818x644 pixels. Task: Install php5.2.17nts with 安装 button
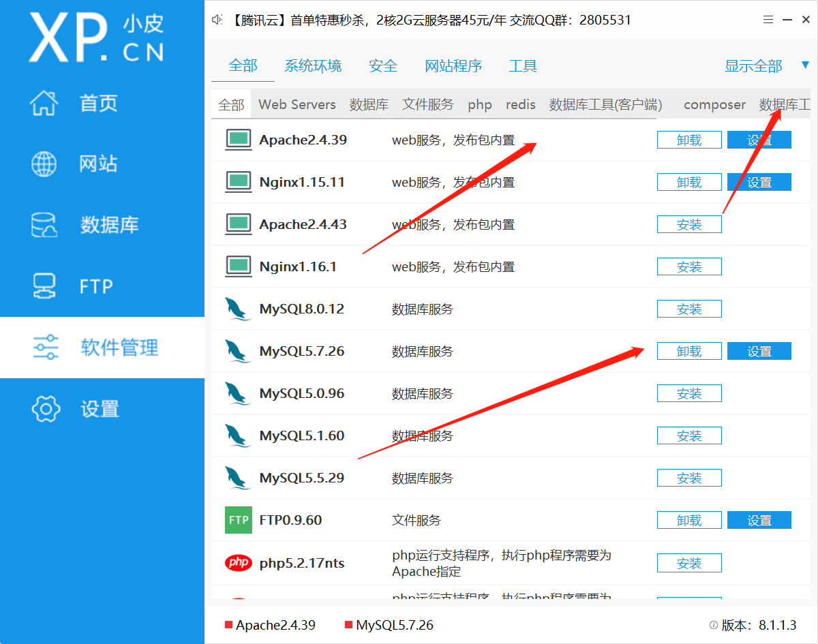pyautogui.click(x=689, y=563)
